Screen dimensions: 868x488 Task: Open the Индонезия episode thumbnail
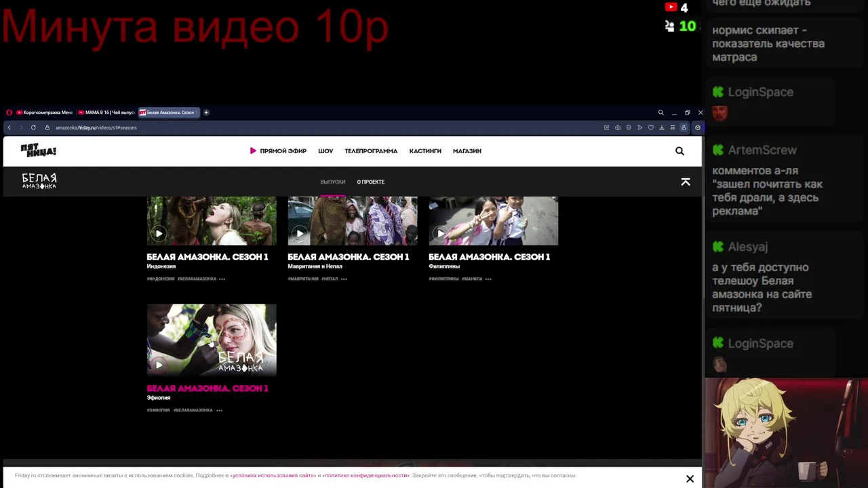[212, 221]
